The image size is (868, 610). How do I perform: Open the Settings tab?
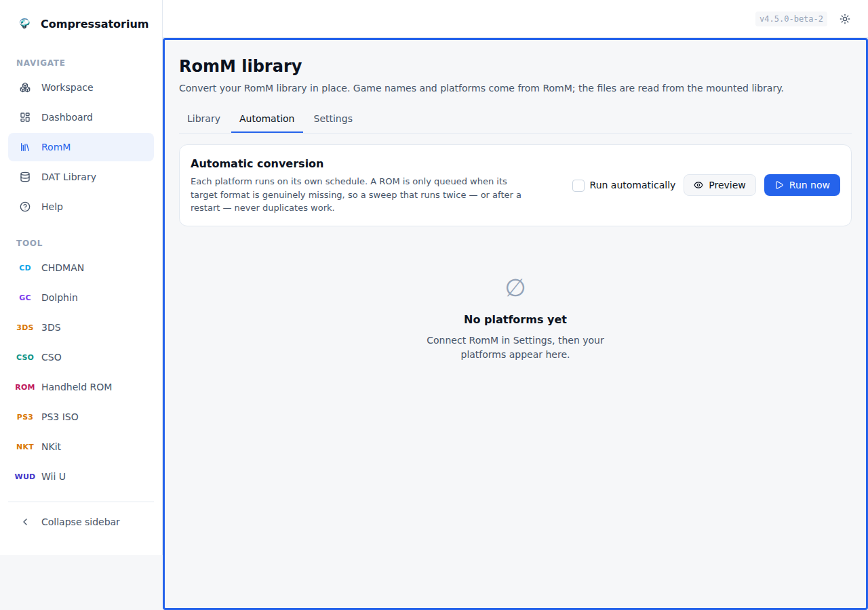333,119
